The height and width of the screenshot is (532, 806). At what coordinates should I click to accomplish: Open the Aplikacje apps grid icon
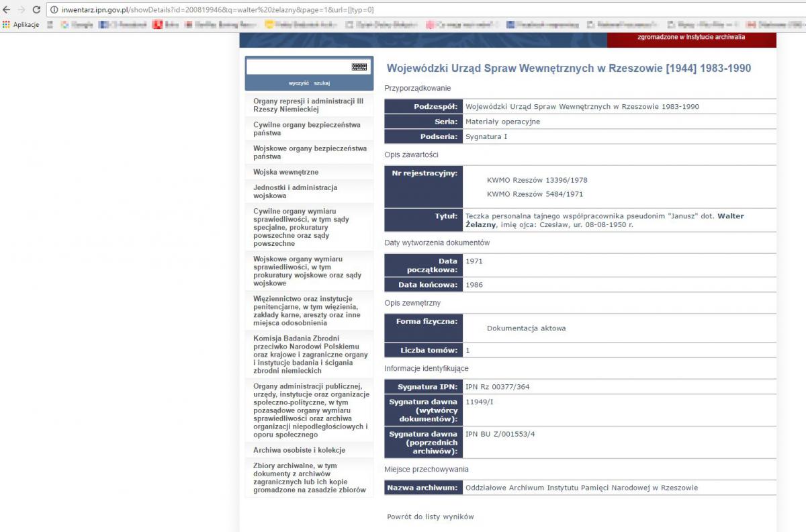click(7, 25)
